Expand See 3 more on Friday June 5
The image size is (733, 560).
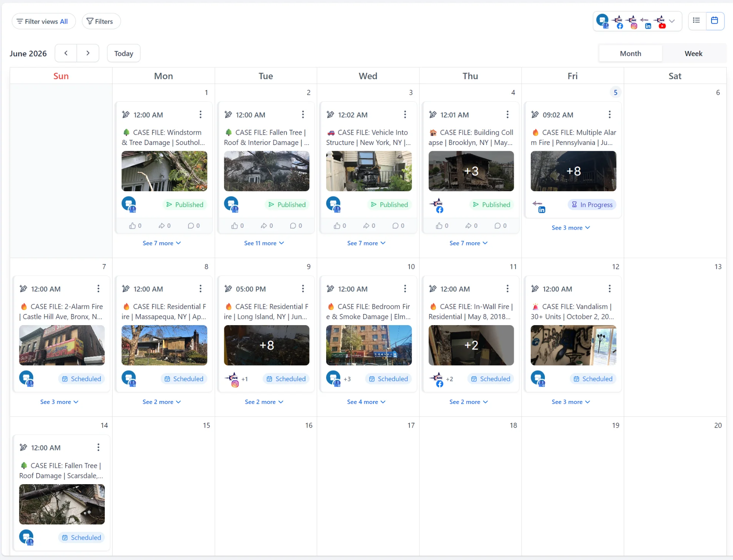pyautogui.click(x=571, y=228)
